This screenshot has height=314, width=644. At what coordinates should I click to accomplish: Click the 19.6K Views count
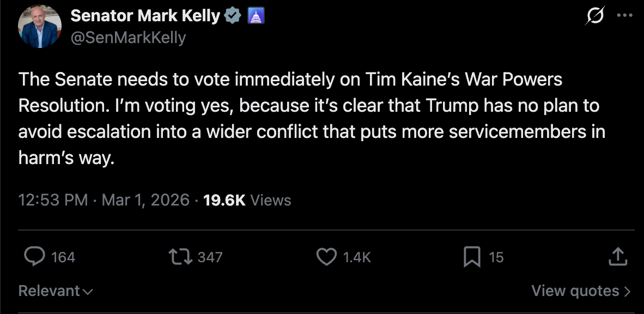[x=247, y=200]
